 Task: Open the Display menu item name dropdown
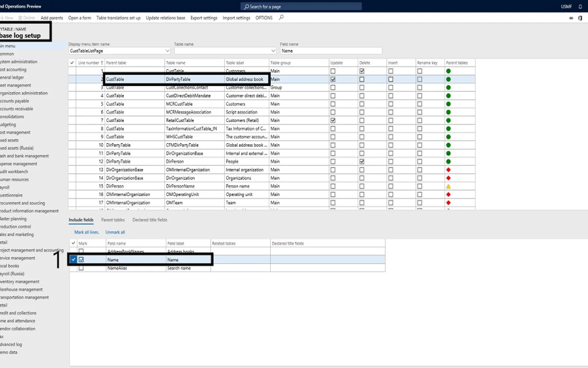coord(167,51)
